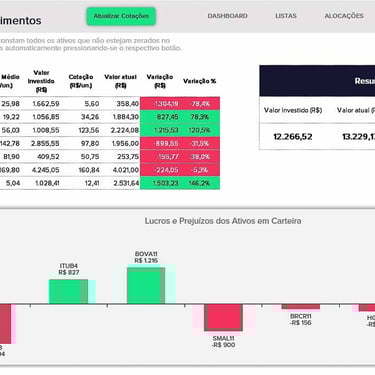Click the percentage cell -31,5%
This screenshot has height=375, width=375.
click(200, 144)
